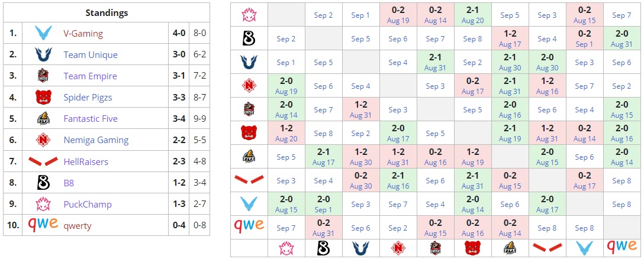Click the 2-0 Aug 31 cell in B8 row

(x=622, y=38)
